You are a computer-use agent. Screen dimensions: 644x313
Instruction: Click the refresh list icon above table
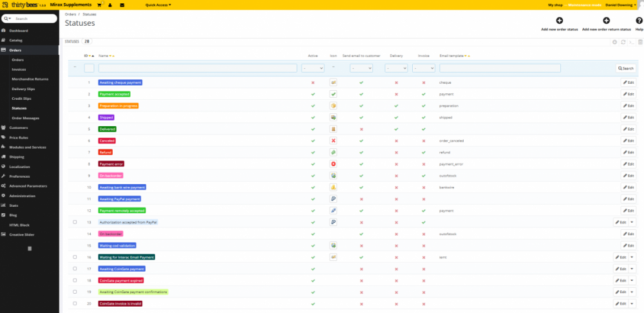click(x=623, y=41)
